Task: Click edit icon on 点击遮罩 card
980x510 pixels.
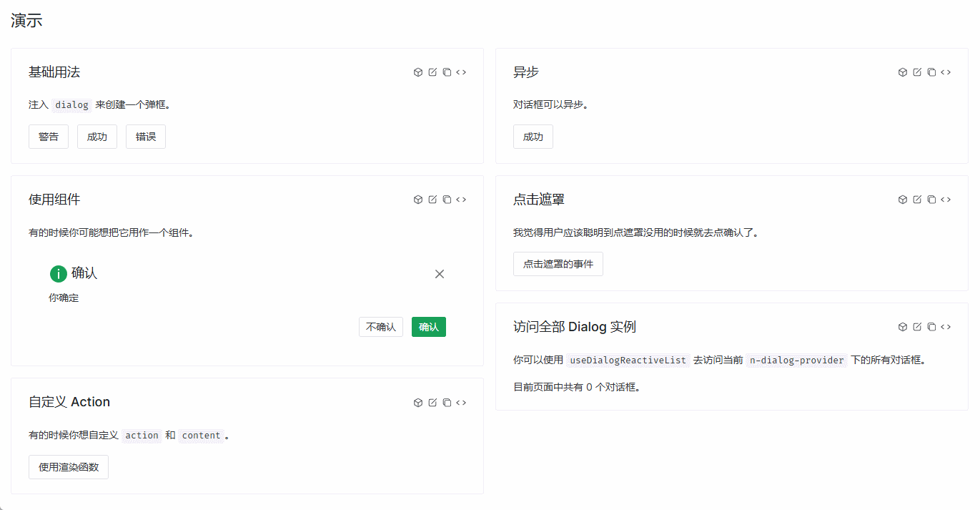Action: (917, 200)
